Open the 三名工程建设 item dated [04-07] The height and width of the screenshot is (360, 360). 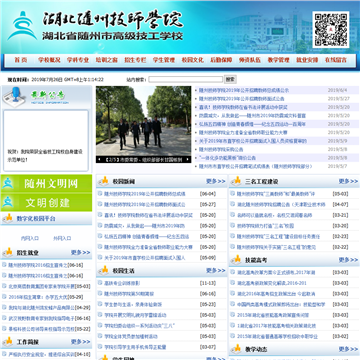coord(281,204)
